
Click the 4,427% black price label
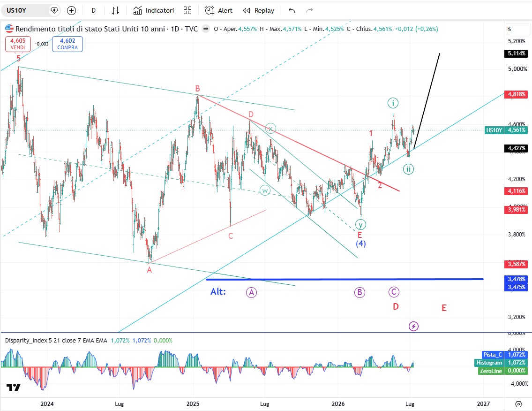(x=517, y=148)
